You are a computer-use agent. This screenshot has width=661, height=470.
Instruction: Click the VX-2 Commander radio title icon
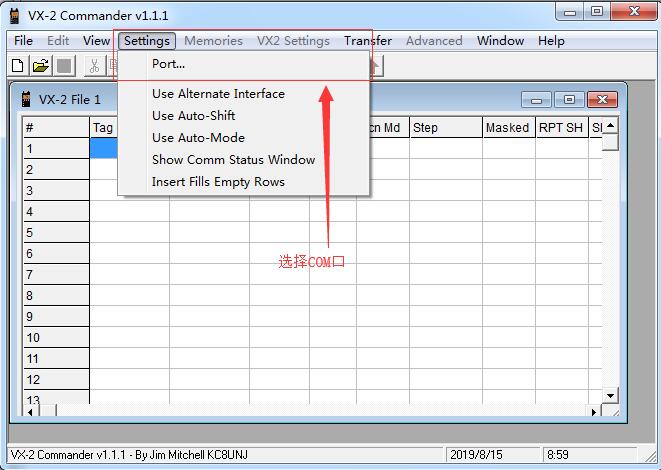pyautogui.click(x=15, y=12)
